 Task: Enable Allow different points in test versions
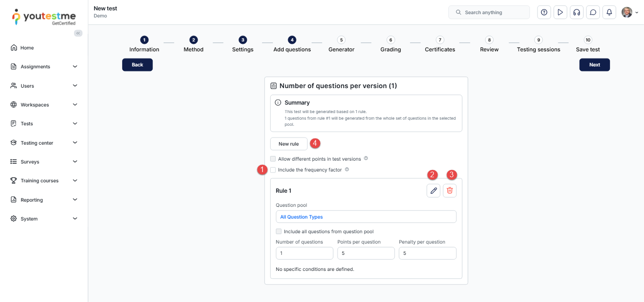pyautogui.click(x=273, y=159)
